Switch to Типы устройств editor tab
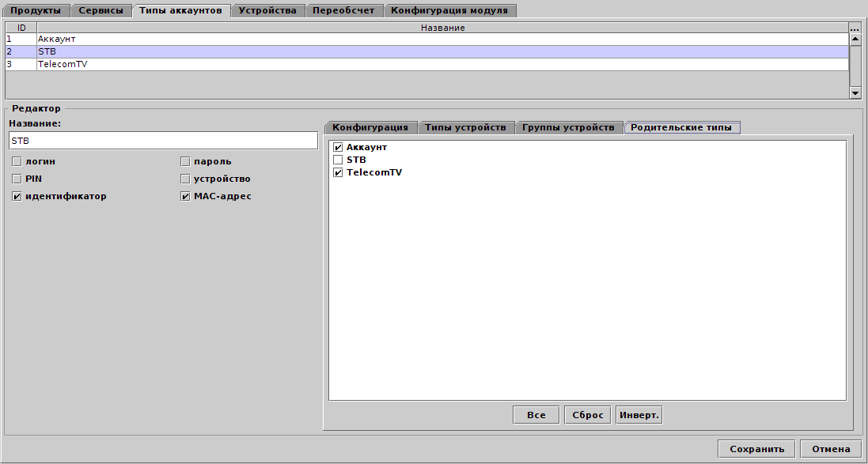The height and width of the screenshot is (464, 868). (x=465, y=127)
